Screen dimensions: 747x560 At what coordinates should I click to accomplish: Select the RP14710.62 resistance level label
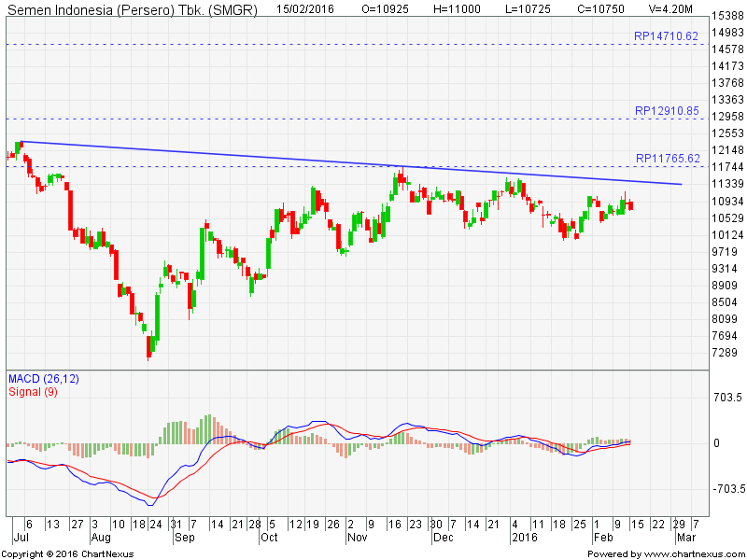tap(666, 36)
